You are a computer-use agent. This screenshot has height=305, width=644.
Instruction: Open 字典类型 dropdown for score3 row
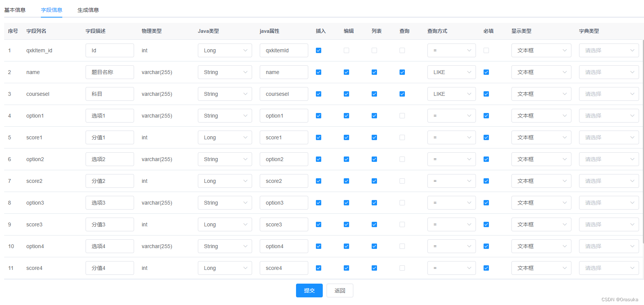[609, 224]
